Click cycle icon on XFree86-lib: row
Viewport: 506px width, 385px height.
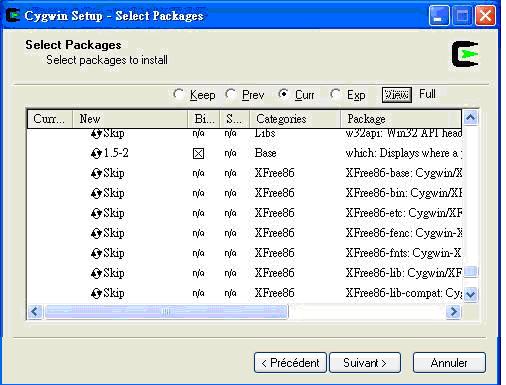(x=96, y=274)
